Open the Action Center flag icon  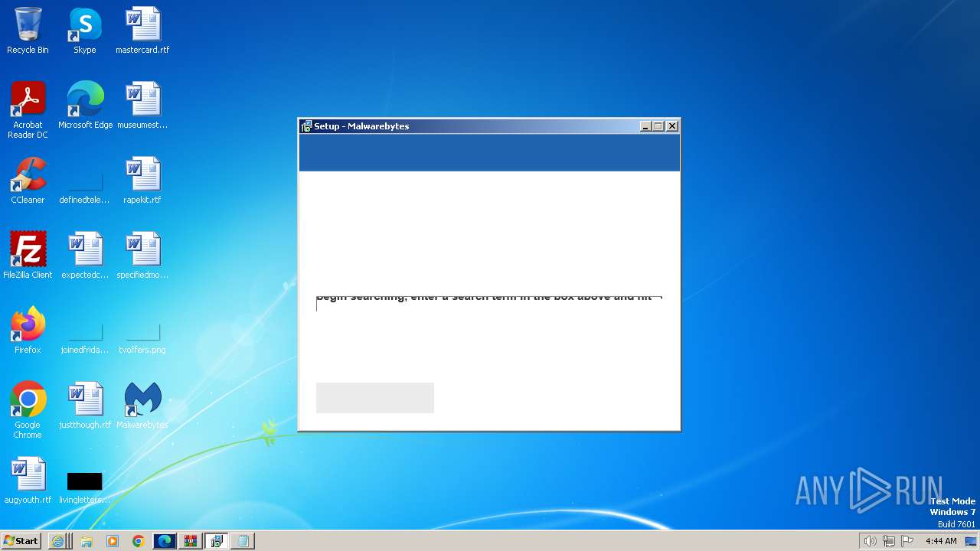(x=907, y=541)
